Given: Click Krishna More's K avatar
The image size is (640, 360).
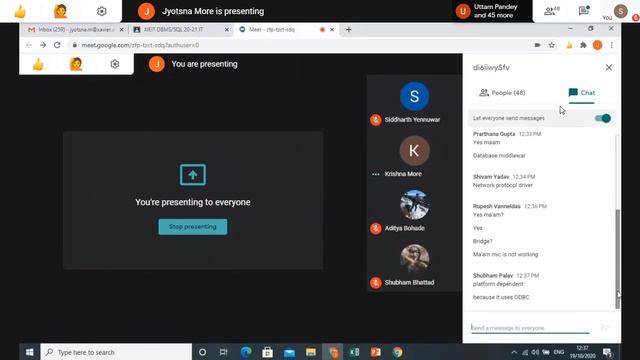Looking at the screenshot, I should pos(414,151).
